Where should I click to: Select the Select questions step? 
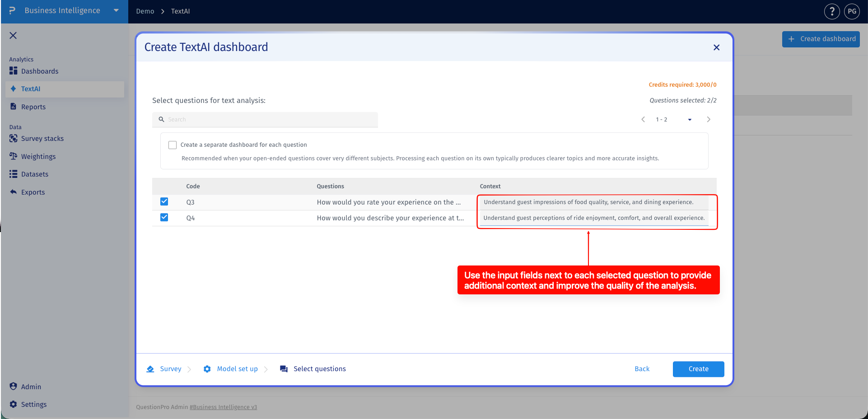tap(320, 369)
